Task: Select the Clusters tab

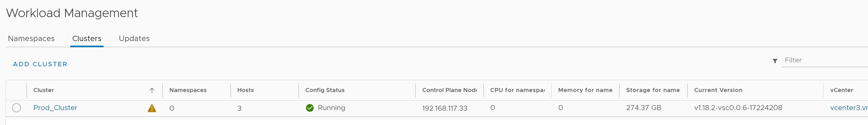Action: click(x=87, y=39)
